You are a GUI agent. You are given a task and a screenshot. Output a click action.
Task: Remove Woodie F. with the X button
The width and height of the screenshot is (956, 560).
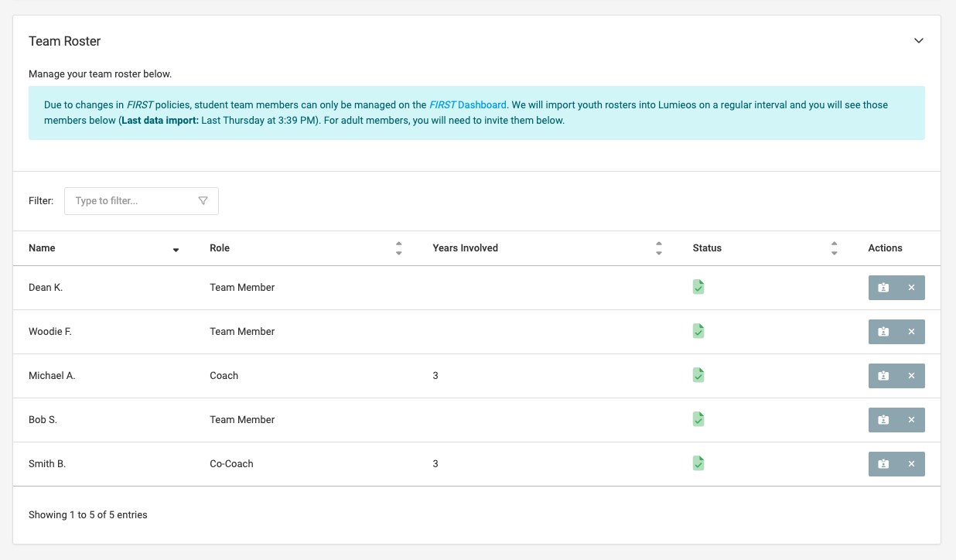[x=911, y=332]
